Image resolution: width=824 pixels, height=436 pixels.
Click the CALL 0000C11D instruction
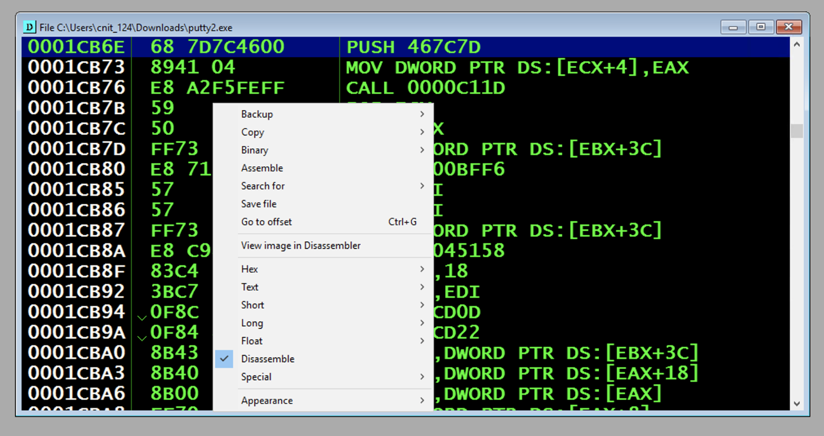coord(426,88)
